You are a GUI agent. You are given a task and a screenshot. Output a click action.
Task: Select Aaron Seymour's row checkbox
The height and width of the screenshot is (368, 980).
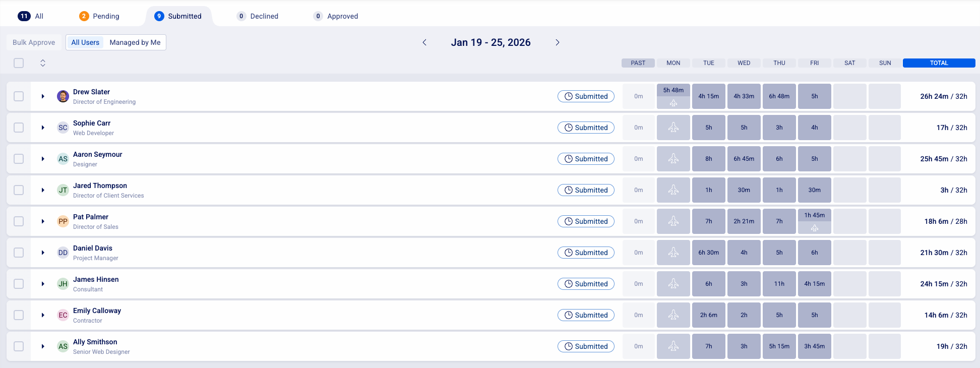tap(19, 159)
